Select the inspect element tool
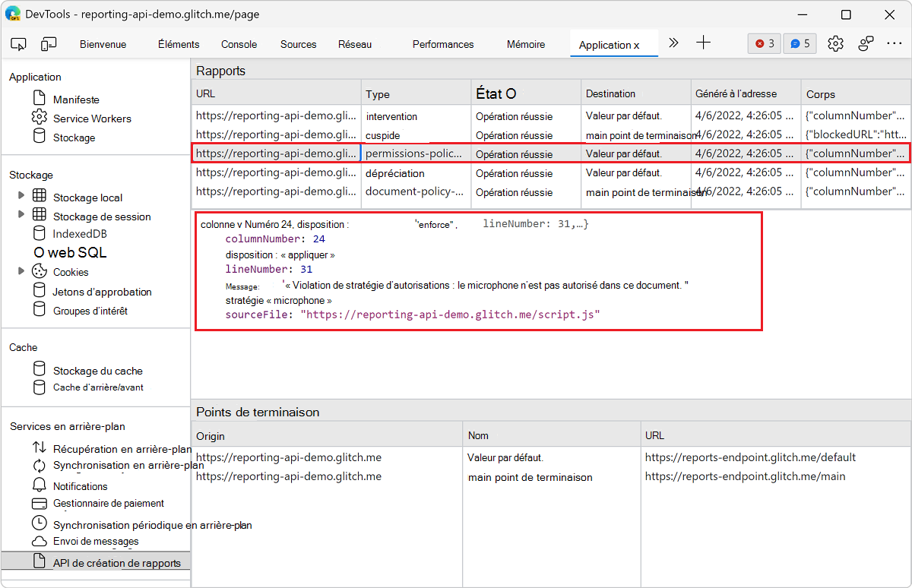912x588 pixels. (18, 43)
